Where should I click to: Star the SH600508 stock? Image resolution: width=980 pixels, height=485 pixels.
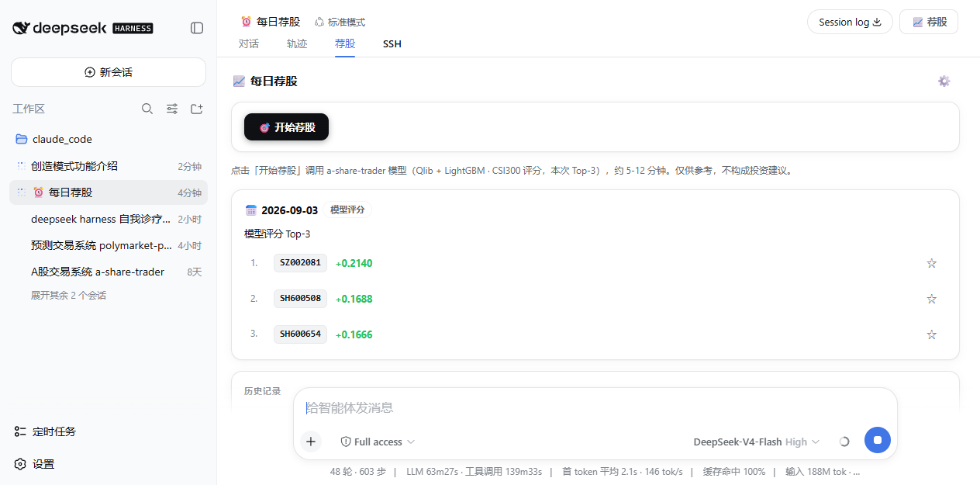(932, 299)
